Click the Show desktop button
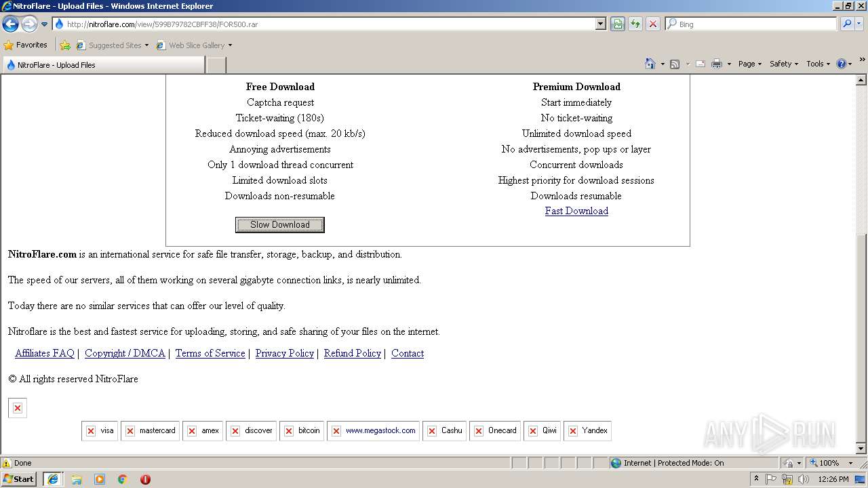 [861, 479]
